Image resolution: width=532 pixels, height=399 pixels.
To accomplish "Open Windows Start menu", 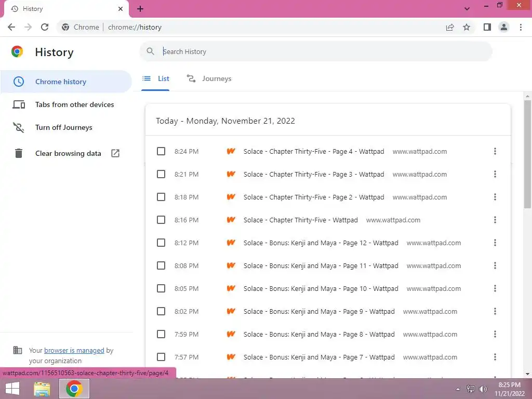I will pyautogui.click(x=12, y=389).
